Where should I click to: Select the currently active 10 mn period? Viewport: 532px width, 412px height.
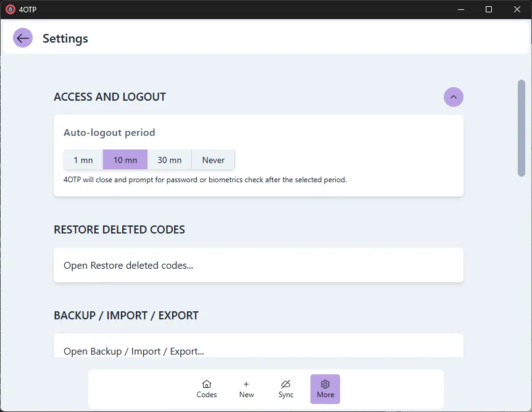[125, 159]
